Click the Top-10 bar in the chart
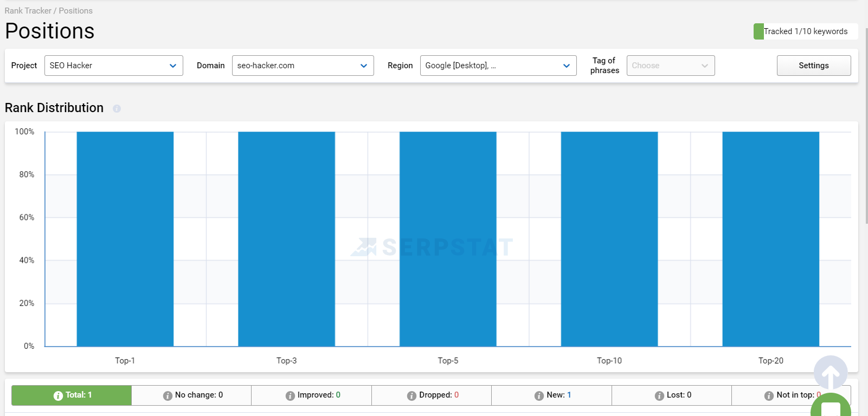 pyautogui.click(x=609, y=239)
